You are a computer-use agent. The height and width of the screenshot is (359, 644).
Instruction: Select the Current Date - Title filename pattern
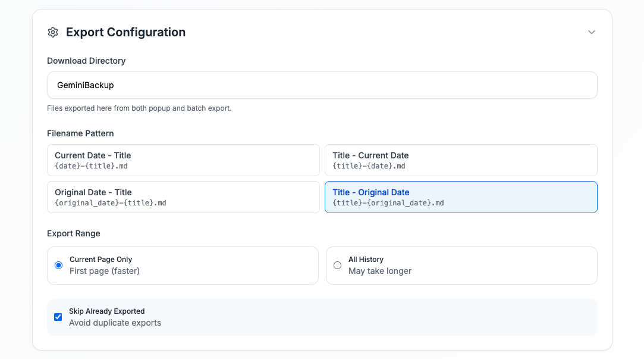[x=183, y=160]
